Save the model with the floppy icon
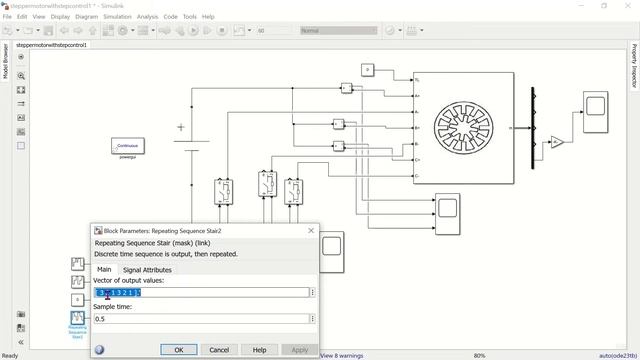Screen dimensions: 640x360 point(49,31)
